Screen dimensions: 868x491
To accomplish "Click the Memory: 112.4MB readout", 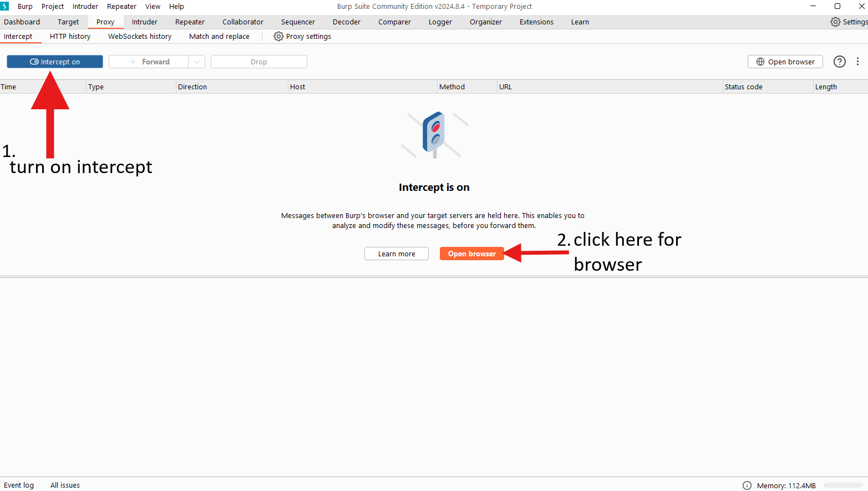I will pyautogui.click(x=786, y=485).
